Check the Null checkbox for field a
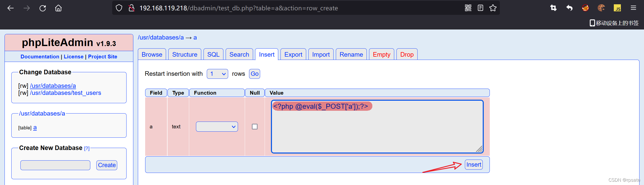The image size is (644, 185). pyautogui.click(x=255, y=127)
